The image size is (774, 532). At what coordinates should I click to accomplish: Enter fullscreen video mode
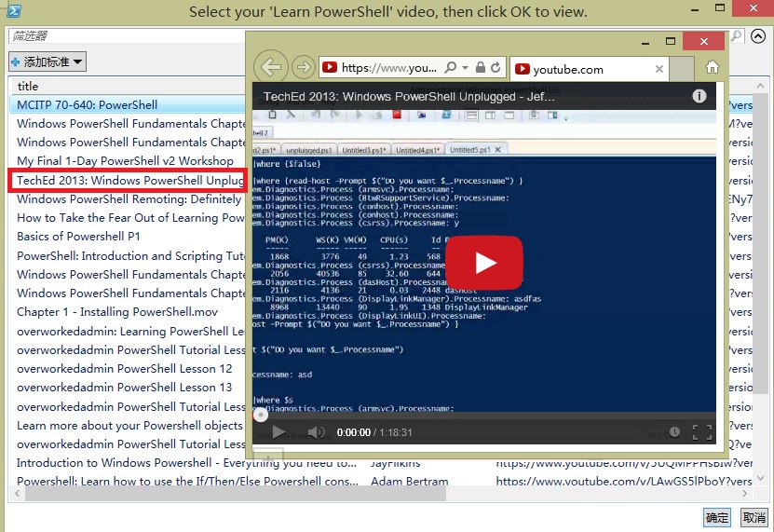(702, 432)
